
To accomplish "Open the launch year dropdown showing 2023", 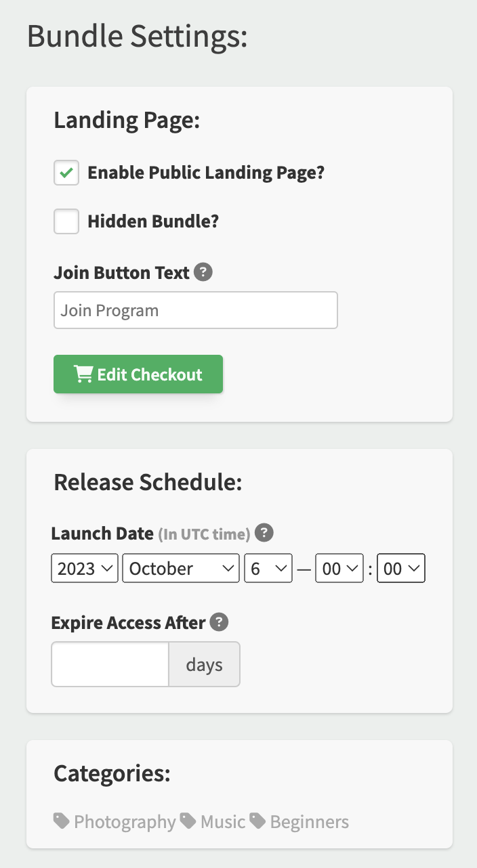I will pos(85,569).
